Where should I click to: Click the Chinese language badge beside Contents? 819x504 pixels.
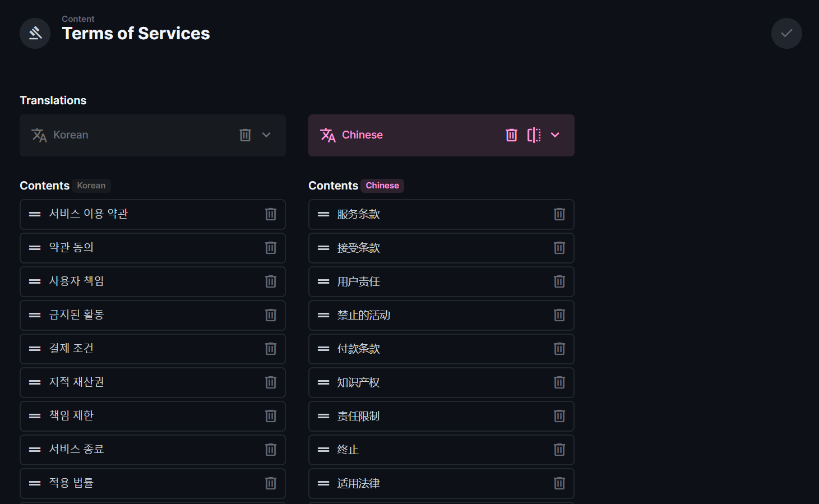(382, 186)
